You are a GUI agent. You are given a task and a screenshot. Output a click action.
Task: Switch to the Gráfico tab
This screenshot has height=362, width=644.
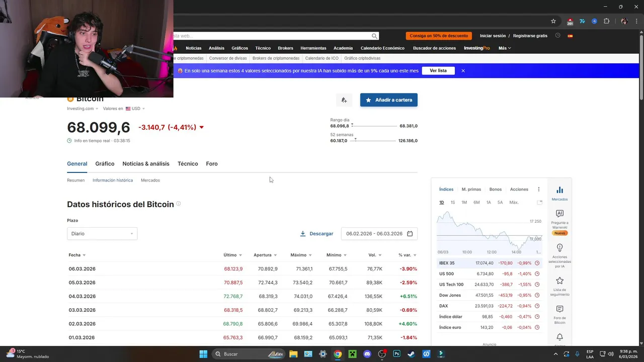105,163
